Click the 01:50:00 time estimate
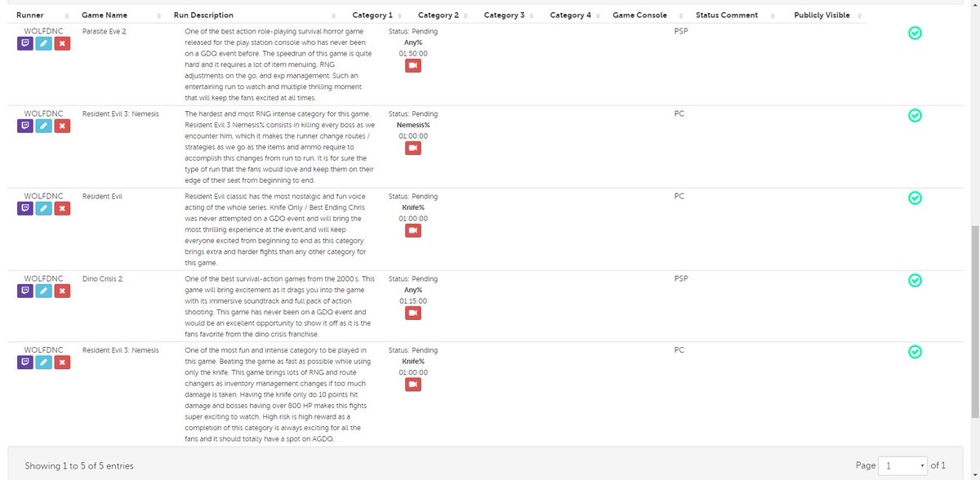Image resolution: width=980 pixels, height=480 pixels. [x=413, y=52]
